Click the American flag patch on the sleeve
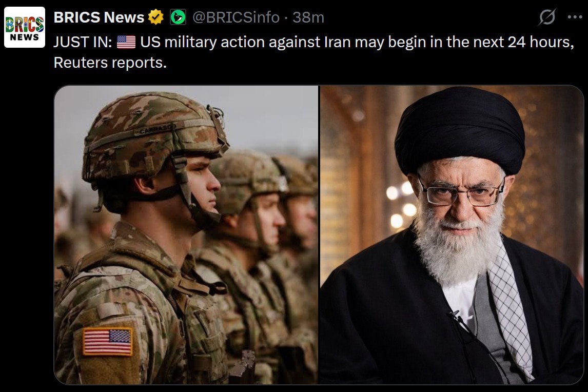The image size is (588, 392). (x=108, y=341)
